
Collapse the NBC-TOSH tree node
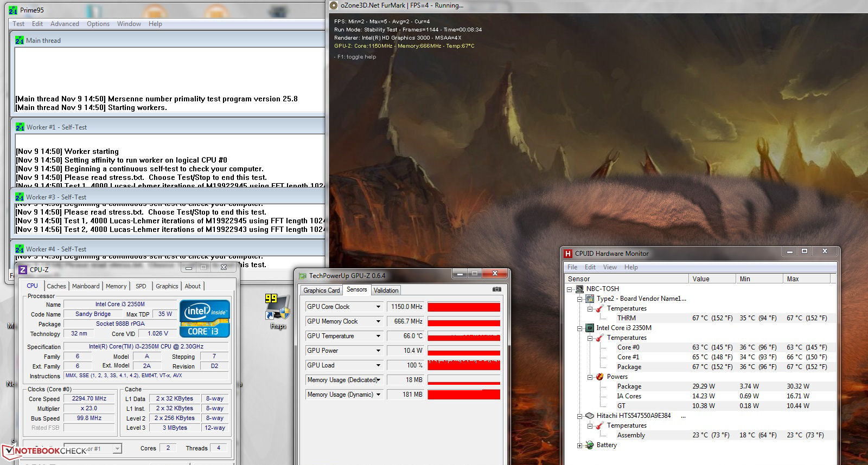click(570, 289)
